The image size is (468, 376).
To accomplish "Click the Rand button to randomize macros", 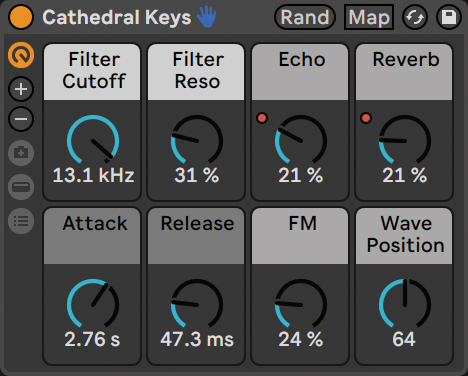I will (x=305, y=17).
